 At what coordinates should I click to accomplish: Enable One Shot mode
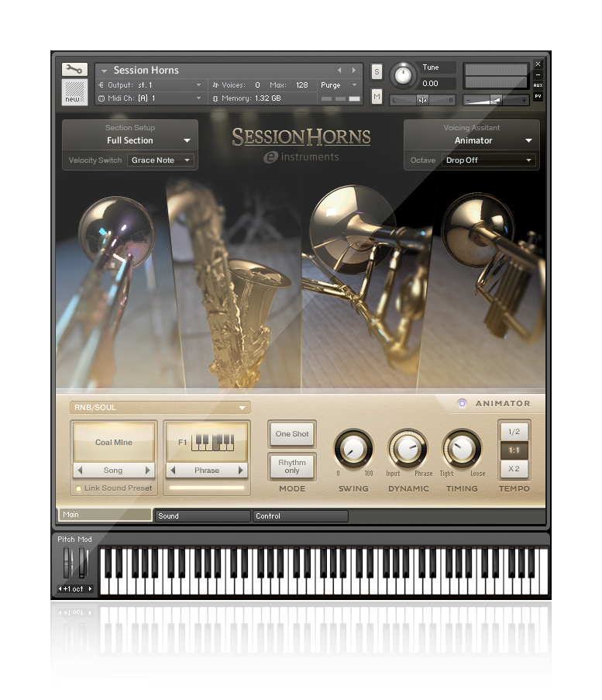(292, 434)
